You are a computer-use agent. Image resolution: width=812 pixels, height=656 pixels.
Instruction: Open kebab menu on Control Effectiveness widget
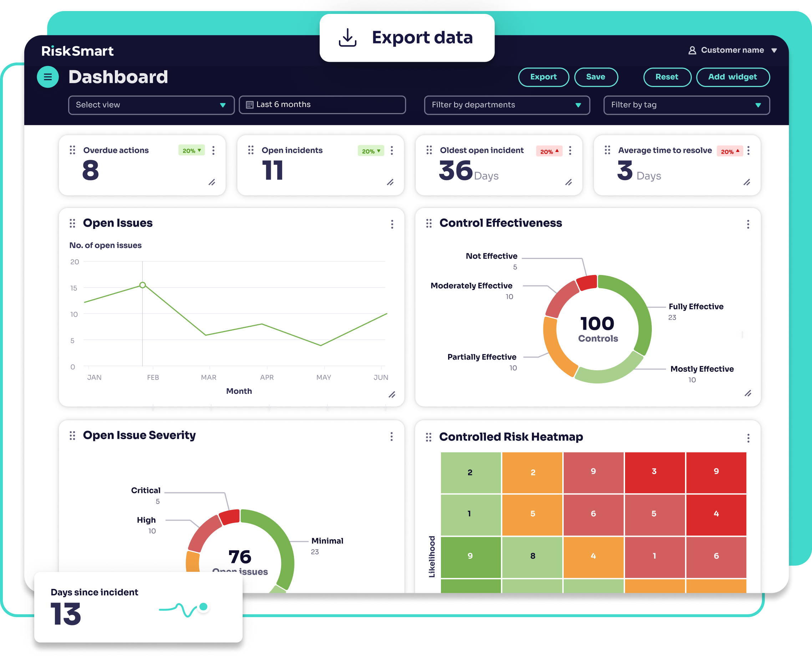pyautogui.click(x=748, y=224)
